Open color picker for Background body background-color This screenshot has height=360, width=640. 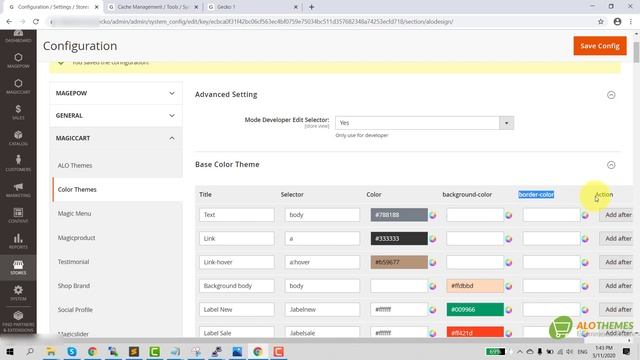tap(509, 286)
